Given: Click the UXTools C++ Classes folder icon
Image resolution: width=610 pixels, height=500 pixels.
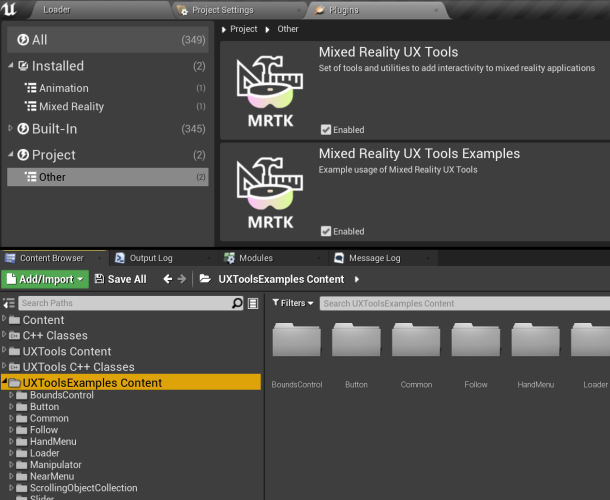Looking at the screenshot, I should pos(14,367).
